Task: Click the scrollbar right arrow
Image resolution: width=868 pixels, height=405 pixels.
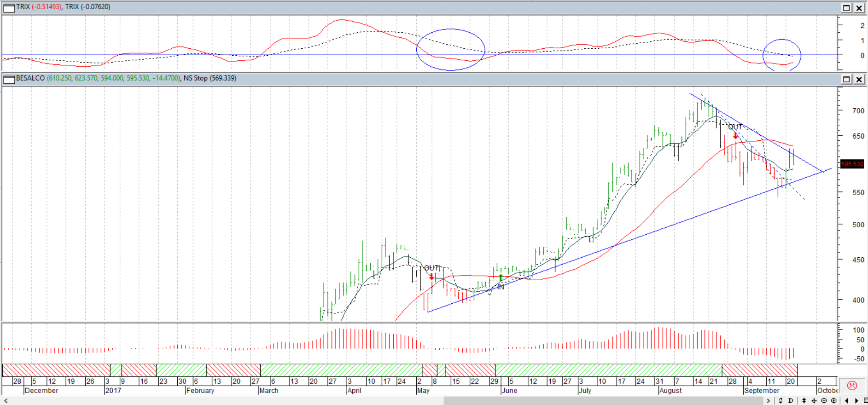Action: tap(768, 401)
